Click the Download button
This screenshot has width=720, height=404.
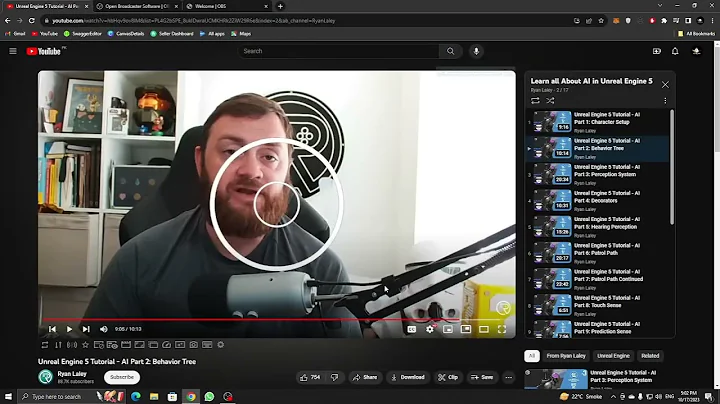408,377
